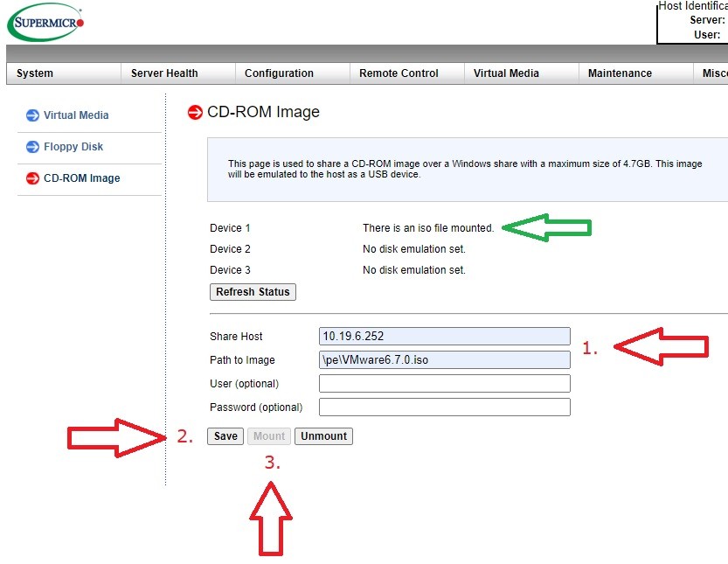Go to Floppy Disk sidebar link
728x564 pixels.
coord(73,147)
